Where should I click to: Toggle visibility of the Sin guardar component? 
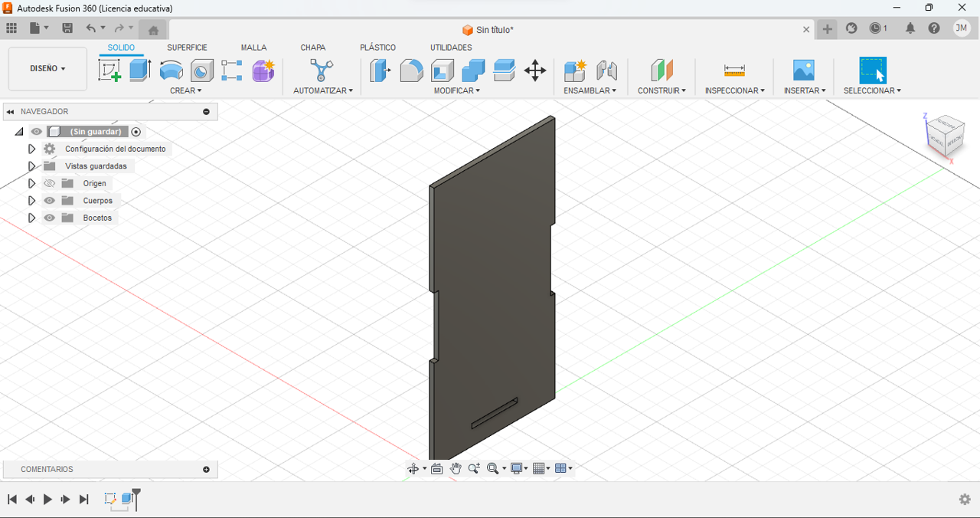point(37,132)
